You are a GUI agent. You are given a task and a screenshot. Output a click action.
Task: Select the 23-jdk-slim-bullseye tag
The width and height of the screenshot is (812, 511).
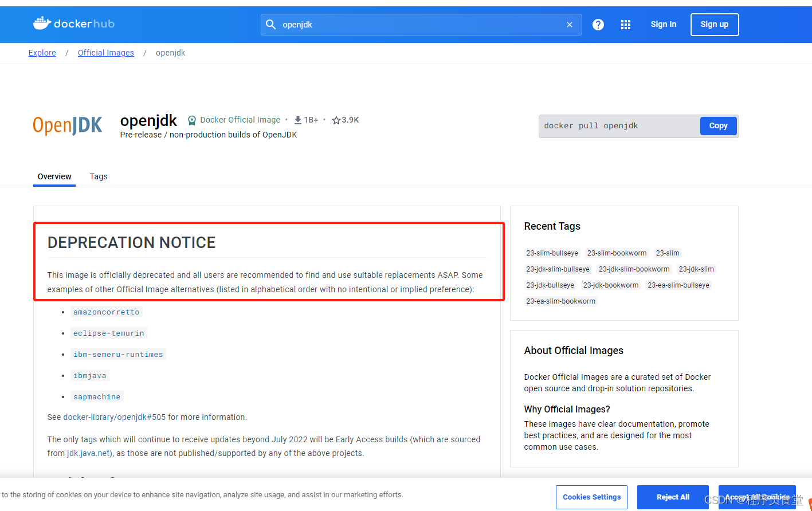pos(558,269)
